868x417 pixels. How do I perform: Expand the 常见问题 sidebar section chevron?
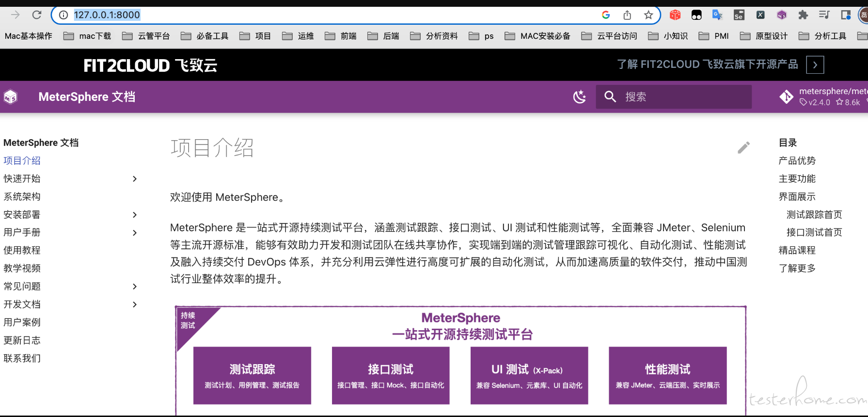point(135,287)
